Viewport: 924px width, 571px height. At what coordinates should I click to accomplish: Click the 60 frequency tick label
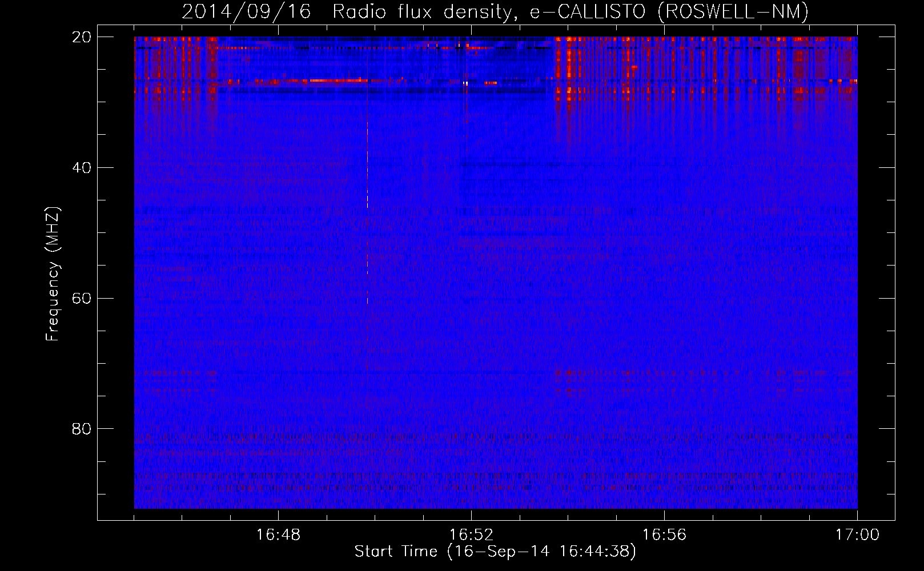tap(82, 299)
